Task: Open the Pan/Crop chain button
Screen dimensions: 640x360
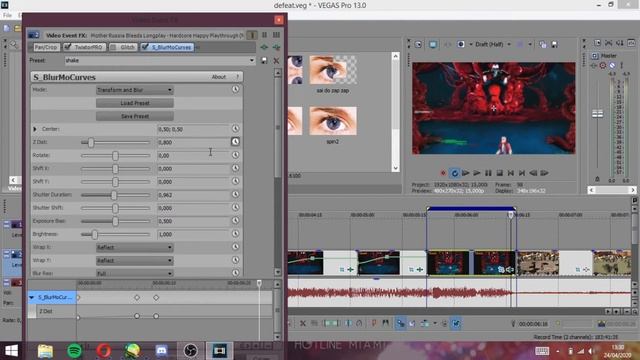Action: click(x=46, y=47)
